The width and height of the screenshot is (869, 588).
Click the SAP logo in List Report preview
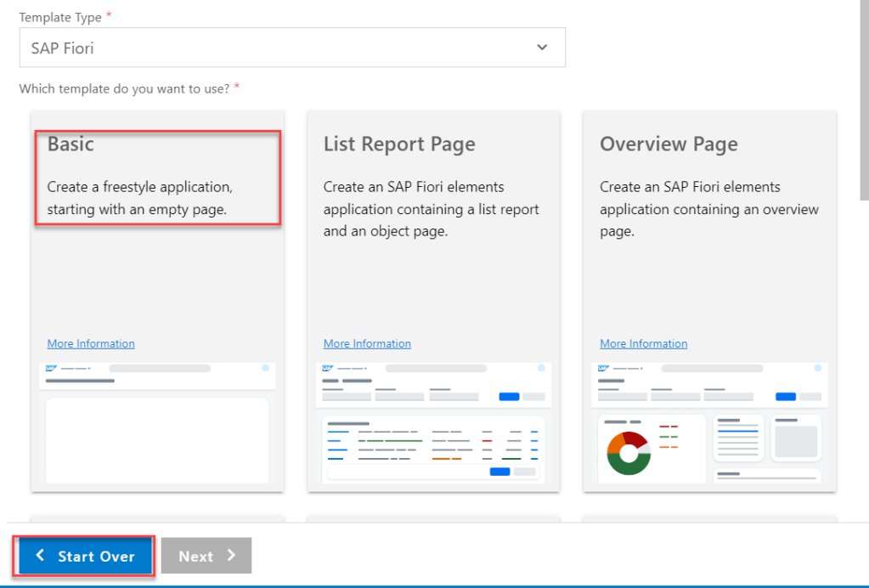328,369
